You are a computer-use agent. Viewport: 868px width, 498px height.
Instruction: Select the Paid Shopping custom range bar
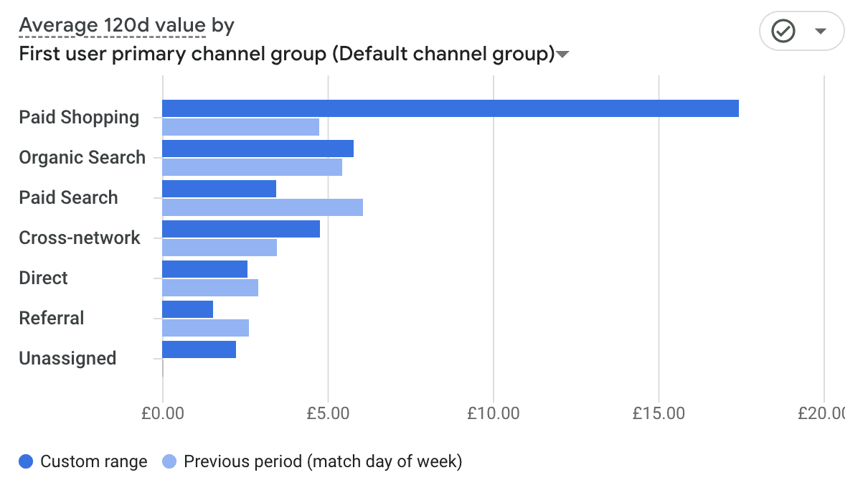point(450,108)
